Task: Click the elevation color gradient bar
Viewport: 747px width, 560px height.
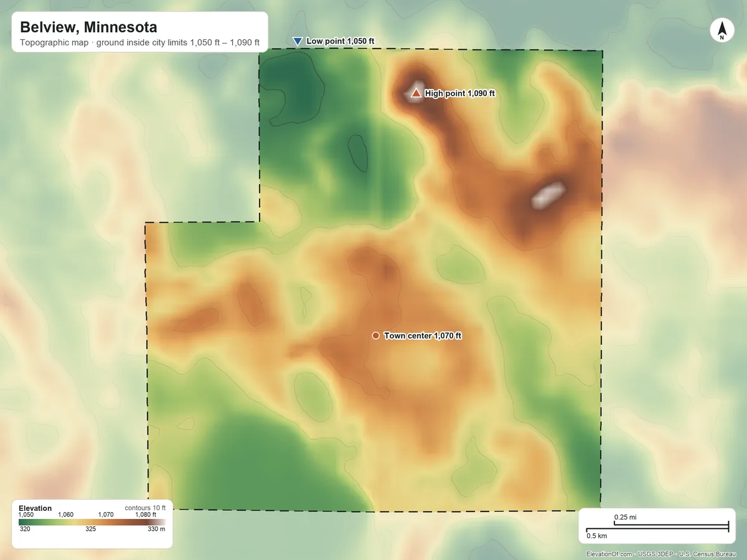Action: coord(92,522)
